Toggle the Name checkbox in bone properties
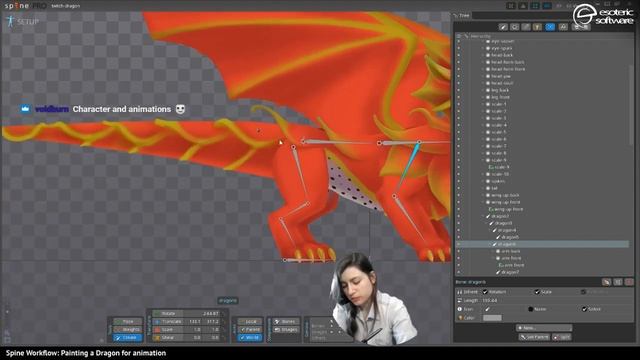The image size is (640, 360). 531,309
